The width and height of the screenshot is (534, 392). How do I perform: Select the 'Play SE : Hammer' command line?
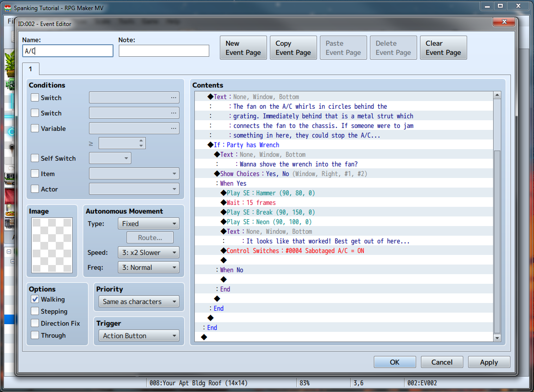click(344, 193)
